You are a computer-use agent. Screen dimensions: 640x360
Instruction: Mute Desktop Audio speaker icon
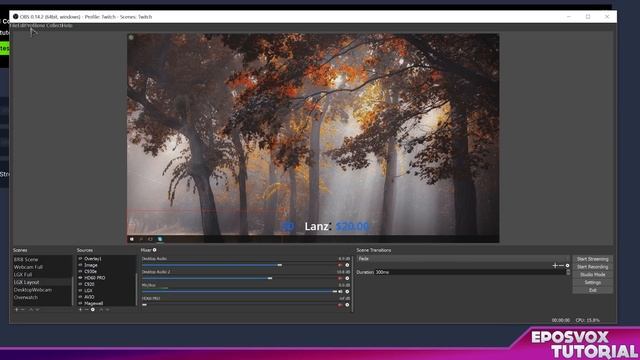click(x=340, y=265)
